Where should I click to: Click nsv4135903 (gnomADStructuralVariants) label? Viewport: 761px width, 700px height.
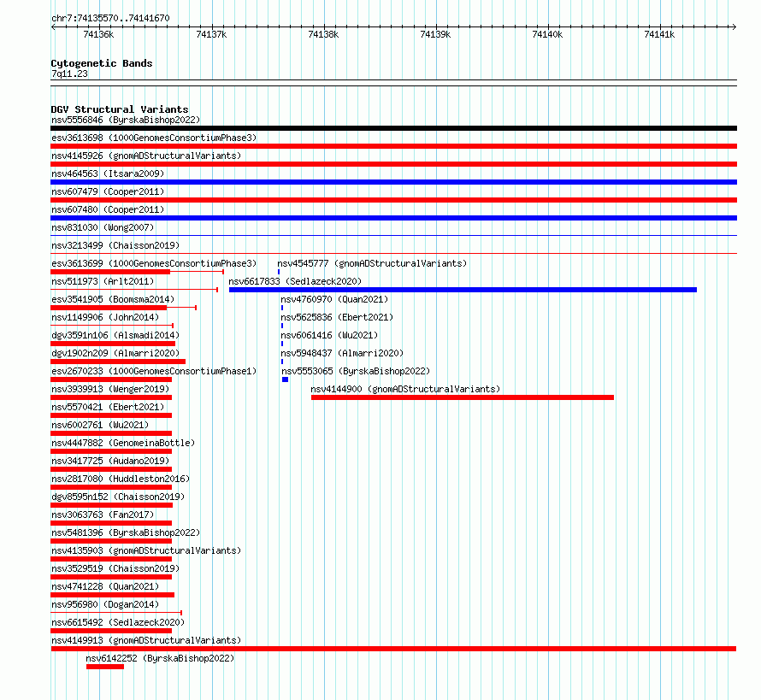click(146, 550)
